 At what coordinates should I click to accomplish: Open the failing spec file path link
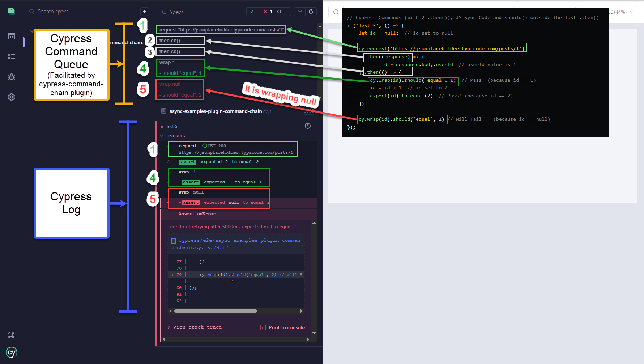tap(235, 244)
